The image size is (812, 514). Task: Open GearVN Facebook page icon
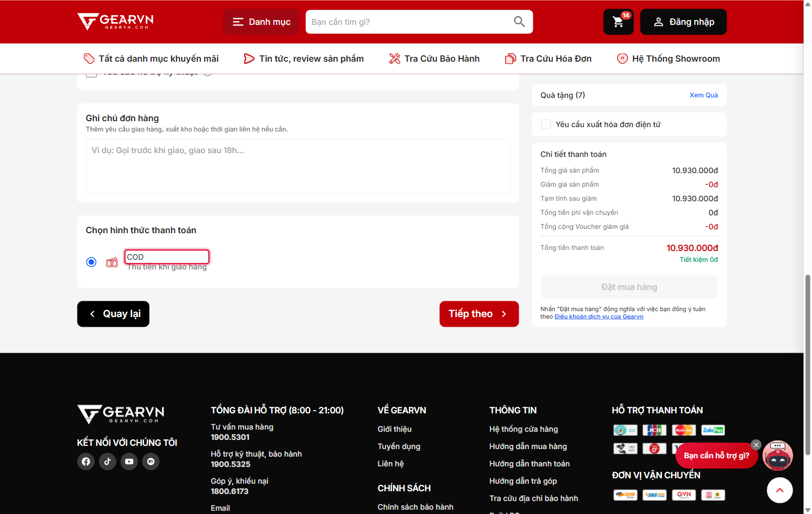point(86,462)
